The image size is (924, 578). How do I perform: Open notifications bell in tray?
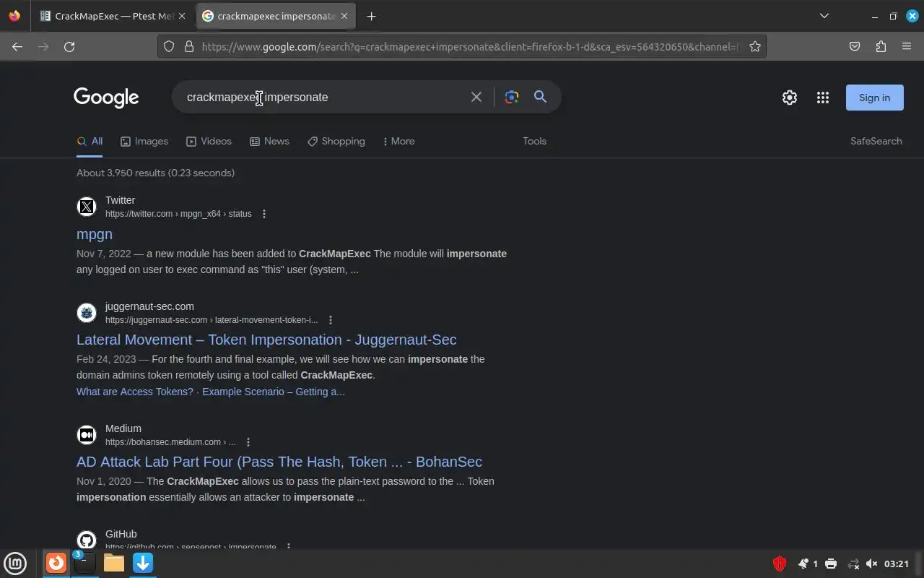tap(803, 564)
